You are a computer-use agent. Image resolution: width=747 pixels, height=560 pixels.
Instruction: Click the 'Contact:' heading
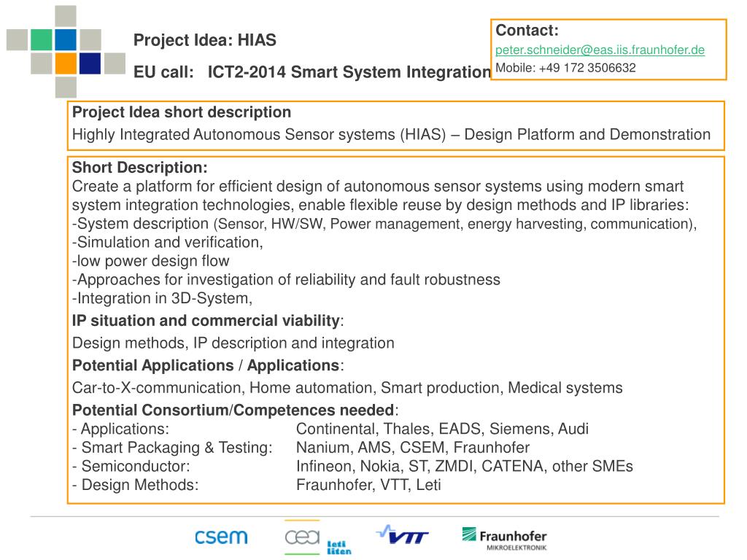527,30
